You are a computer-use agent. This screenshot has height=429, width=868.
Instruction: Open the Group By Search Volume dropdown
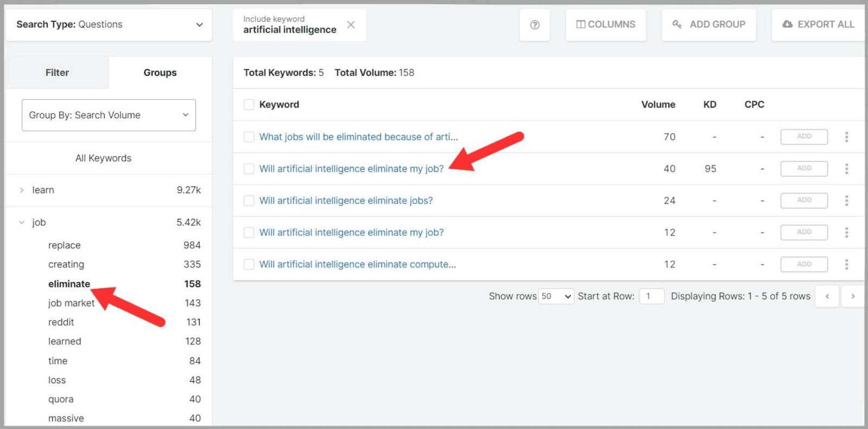108,115
